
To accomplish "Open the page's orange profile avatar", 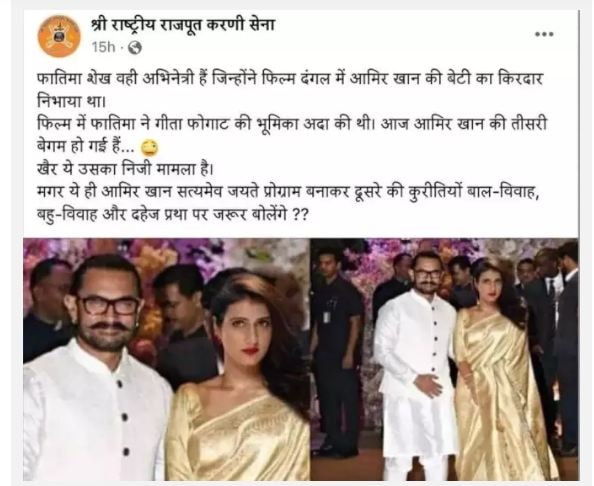I will tap(59, 36).
